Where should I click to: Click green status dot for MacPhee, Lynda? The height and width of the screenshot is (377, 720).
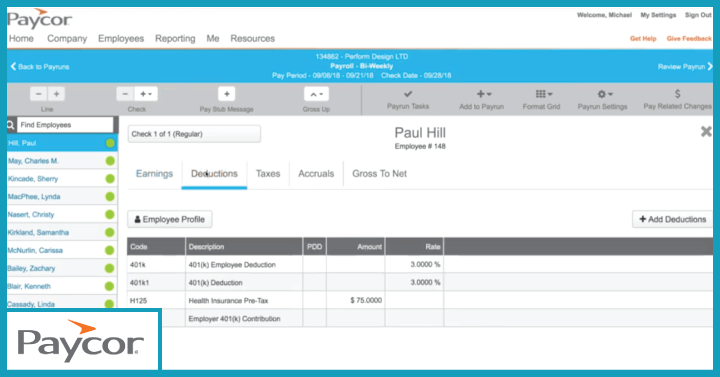click(110, 197)
